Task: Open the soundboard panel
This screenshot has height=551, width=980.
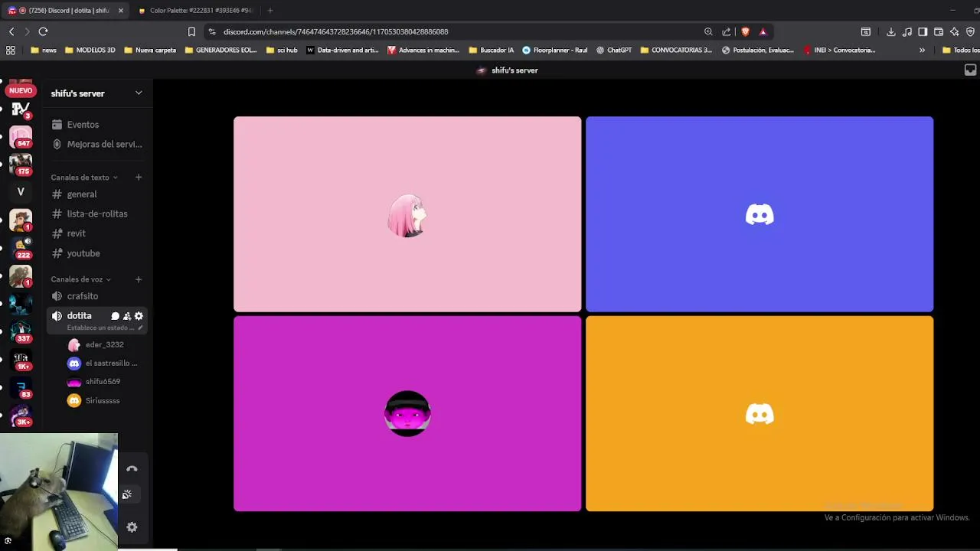Action: 127,495
